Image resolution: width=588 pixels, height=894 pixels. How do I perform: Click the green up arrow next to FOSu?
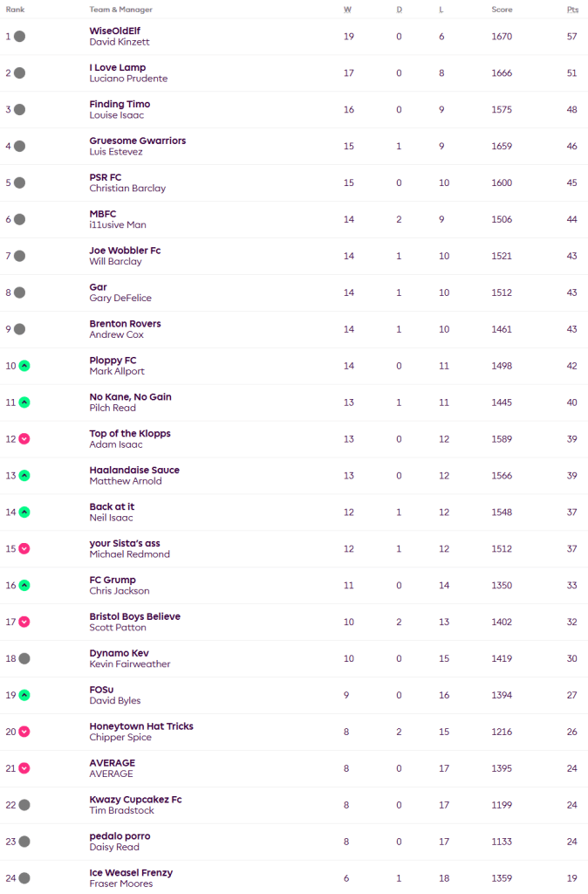point(24,695)
